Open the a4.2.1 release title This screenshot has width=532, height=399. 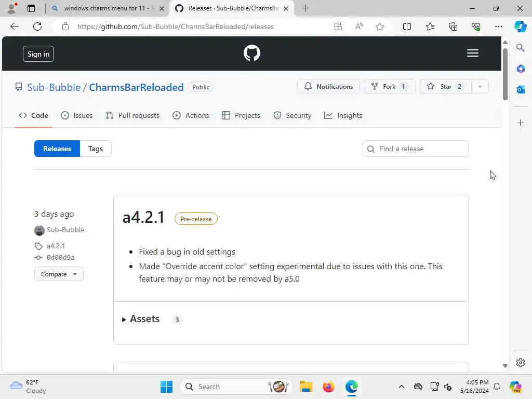[143, 217]
